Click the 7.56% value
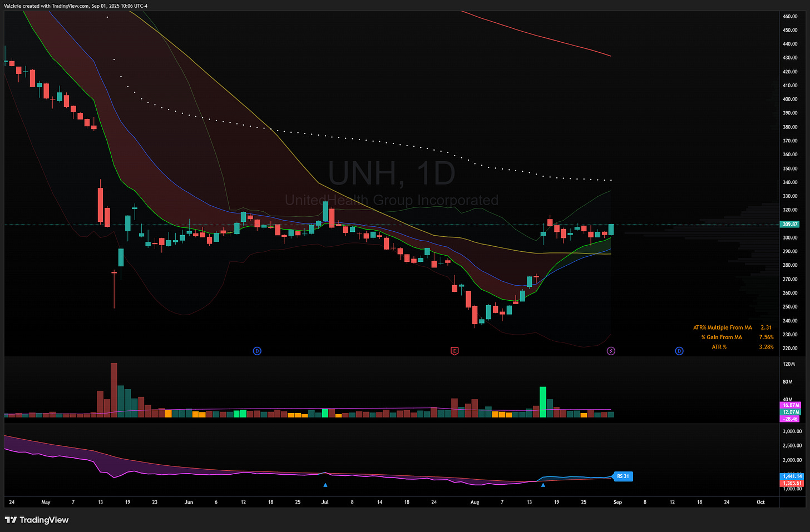 (x=767, y=337)
